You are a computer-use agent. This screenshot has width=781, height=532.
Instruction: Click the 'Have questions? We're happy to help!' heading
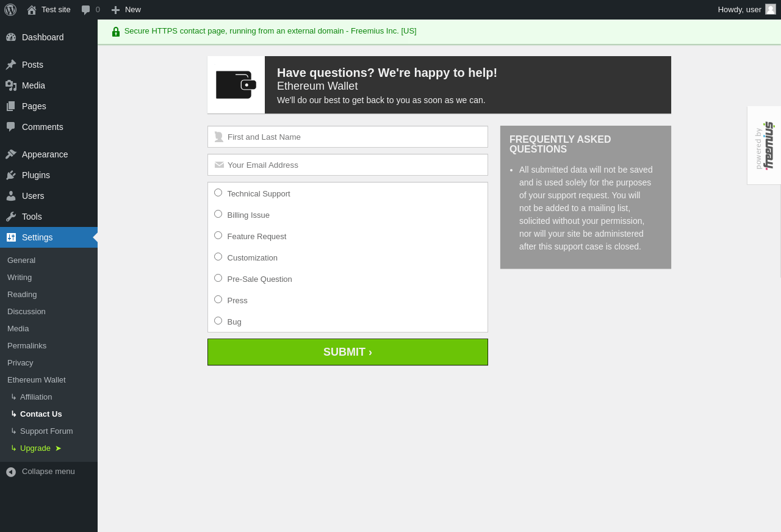[x=387, y=73]
